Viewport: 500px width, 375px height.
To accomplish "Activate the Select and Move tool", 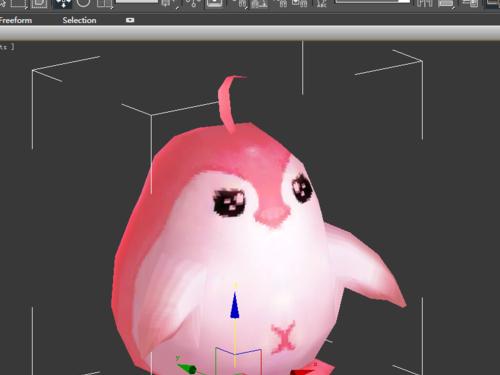I will click(x=63, y=3).
